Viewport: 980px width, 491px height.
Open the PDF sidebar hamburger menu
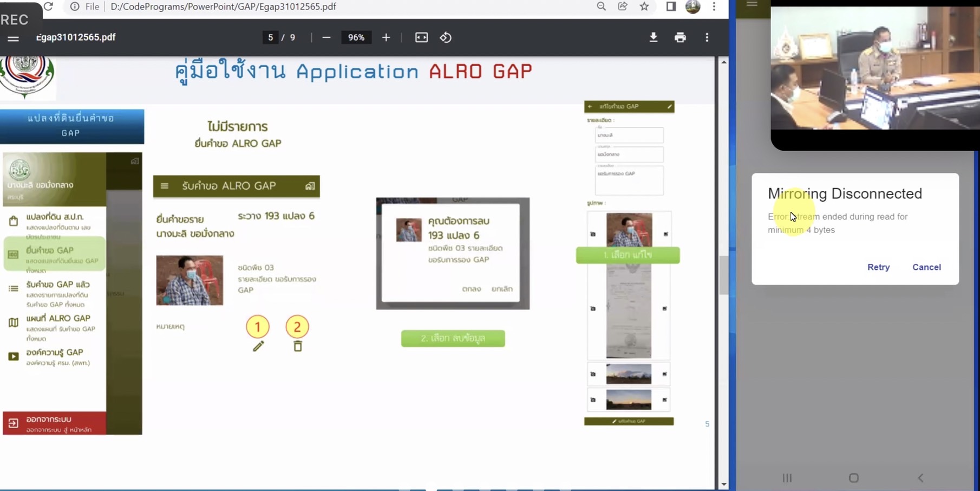coord(13,38)
